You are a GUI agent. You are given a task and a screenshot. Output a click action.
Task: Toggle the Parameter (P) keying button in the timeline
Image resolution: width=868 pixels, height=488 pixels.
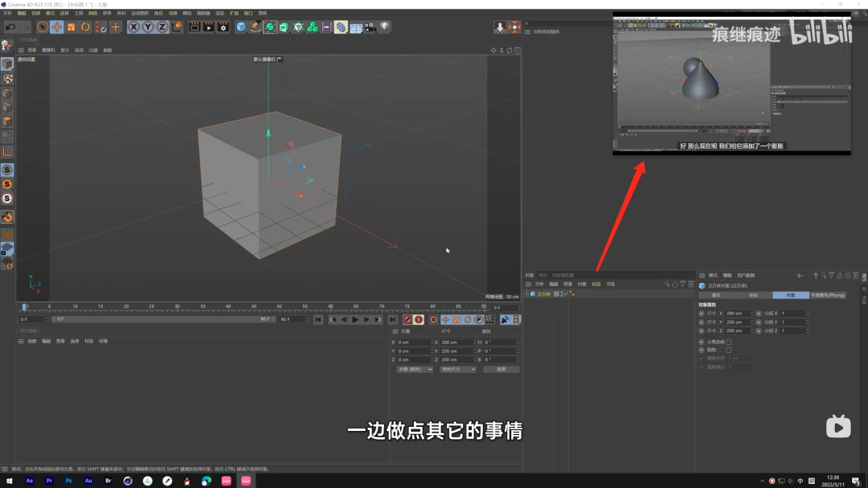[479, 320]
